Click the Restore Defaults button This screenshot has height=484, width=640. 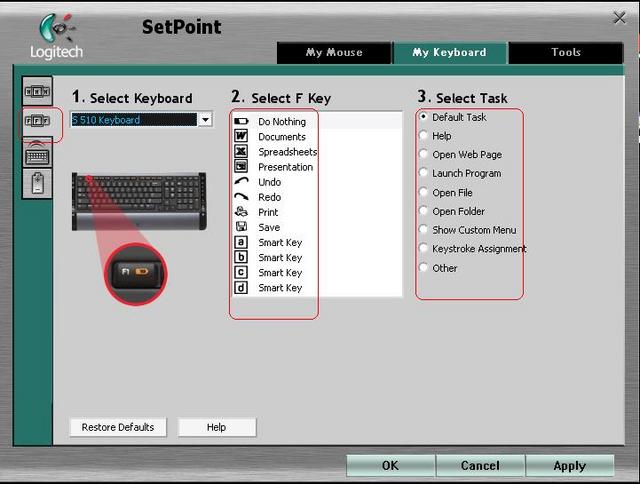pyautogui.click(x=118, y=427)
